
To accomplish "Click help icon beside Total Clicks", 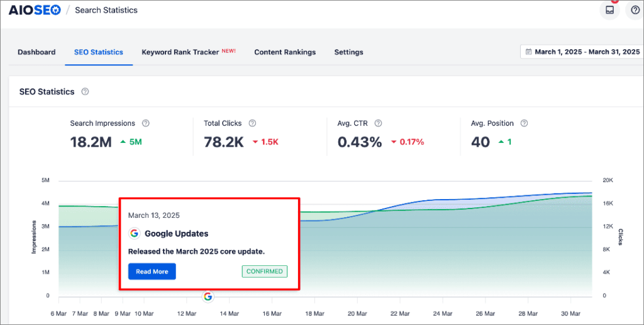I will pyautogui.click(x=252, y=123).
